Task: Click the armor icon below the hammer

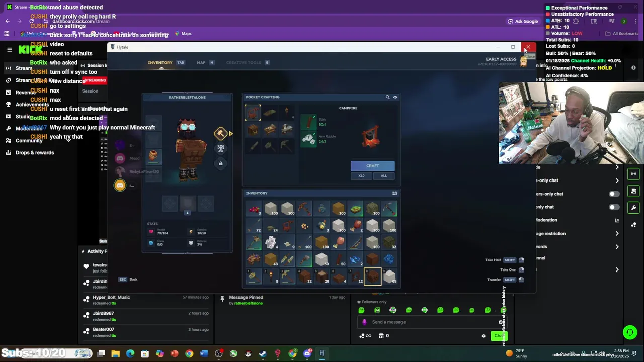Action: click(x=220, y=148)
